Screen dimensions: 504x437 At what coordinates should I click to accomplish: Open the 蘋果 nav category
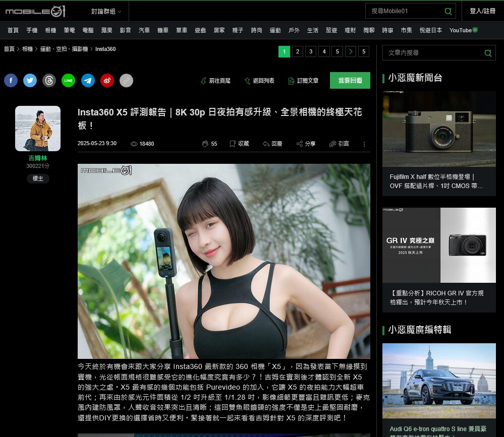[x=107, y=30]
